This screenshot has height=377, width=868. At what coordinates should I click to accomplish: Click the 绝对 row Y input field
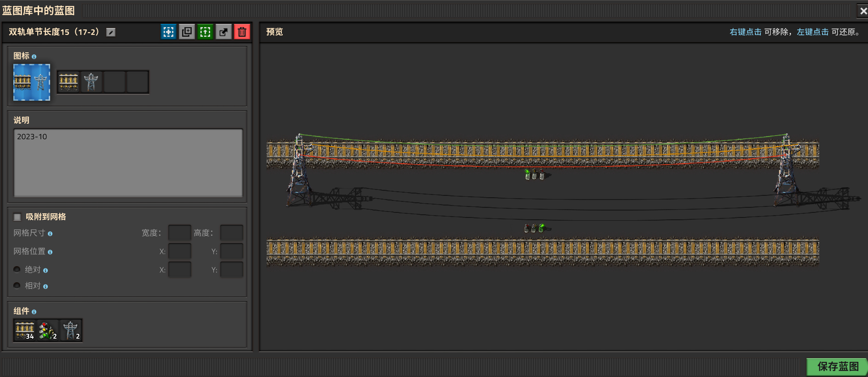232,270
